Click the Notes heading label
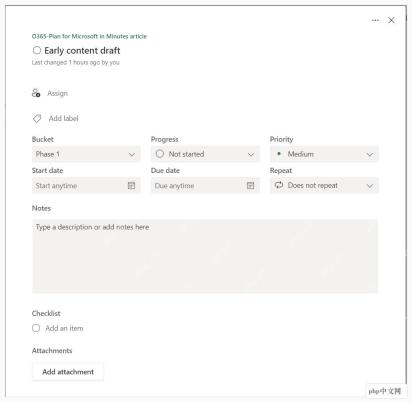The image size is (412, 402). pos(41,208)
